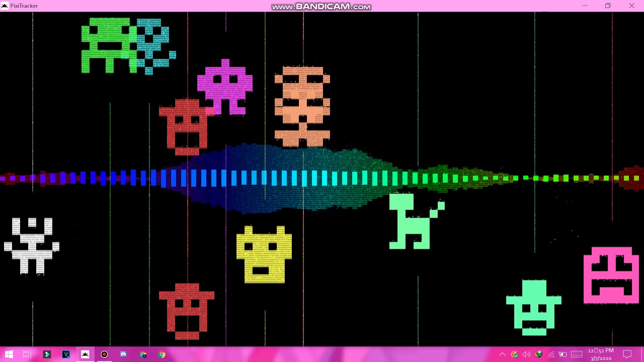Image resolution: width=644 pixels, height=362 pixels.
Task: Click the PixiTracker title bar icon
Action: click(x=5, y=6)
